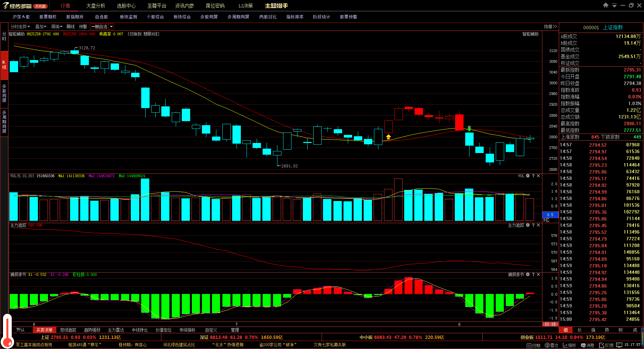Click the VOL panel help question mark
Viewport: 644px width, 349px height.
pyautogui.click(x=533, y=176)
